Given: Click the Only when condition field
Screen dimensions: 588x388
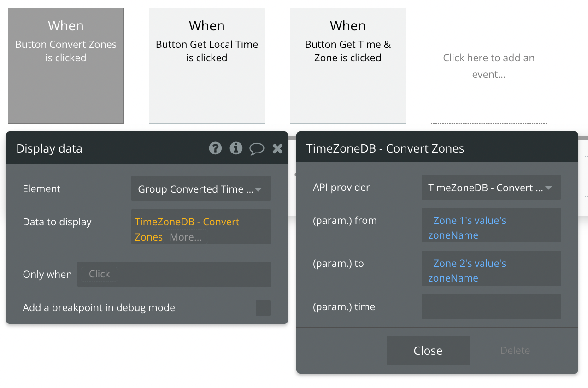Looking at the screenshot, I should pyautogui.click(x=174, y=274).
